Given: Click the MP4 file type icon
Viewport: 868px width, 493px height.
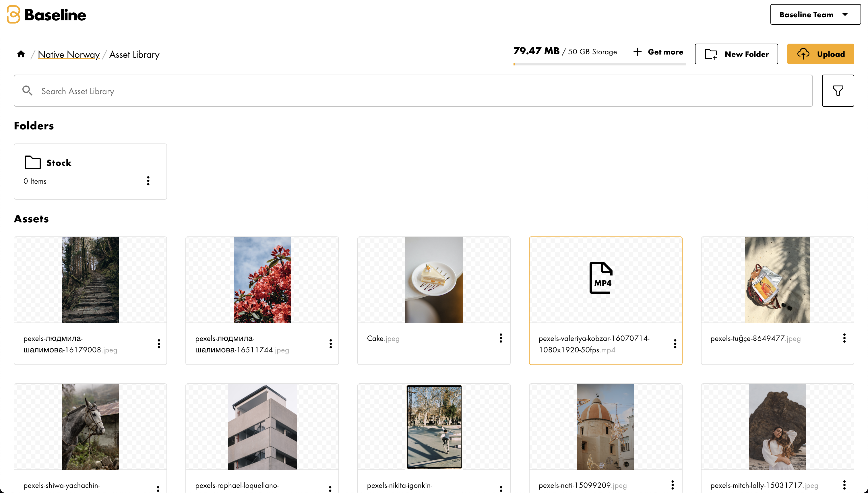Looking at the screenshot, I should pyautogui.click(x=601, y=278).
